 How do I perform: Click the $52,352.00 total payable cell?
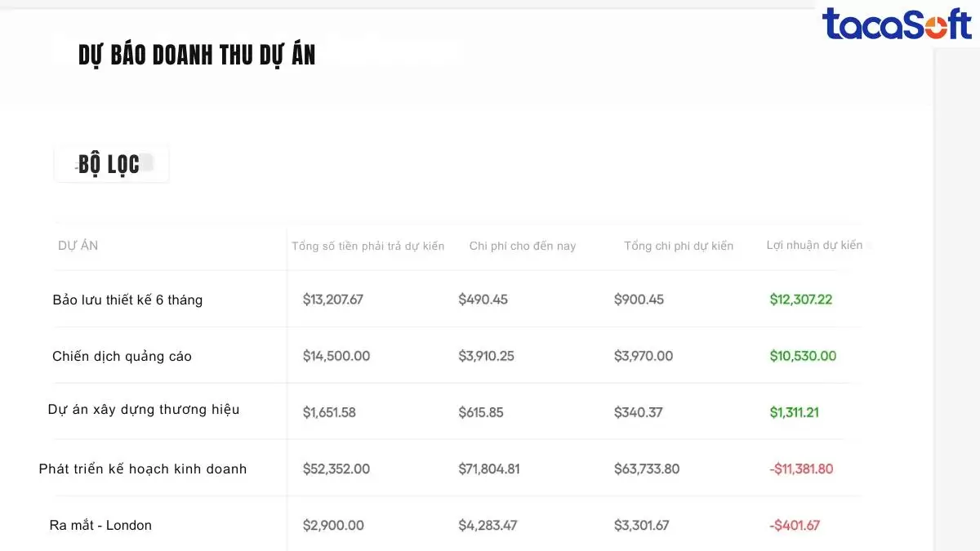336,469
